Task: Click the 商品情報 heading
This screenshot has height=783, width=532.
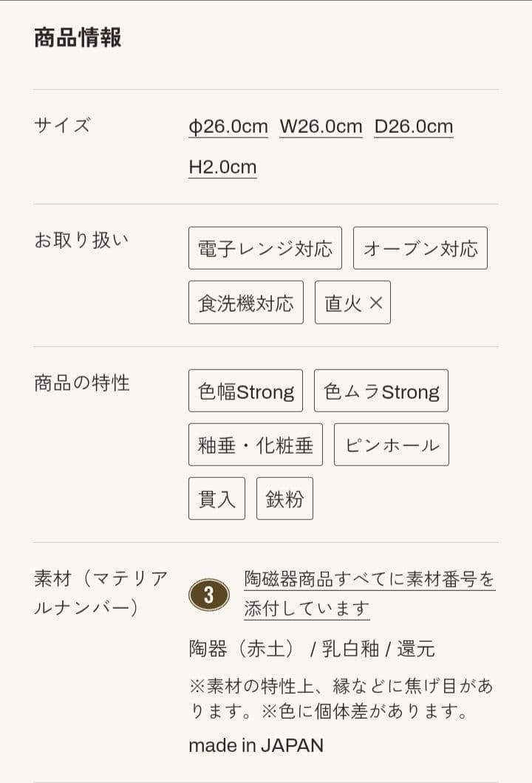Action: point(78,37)
